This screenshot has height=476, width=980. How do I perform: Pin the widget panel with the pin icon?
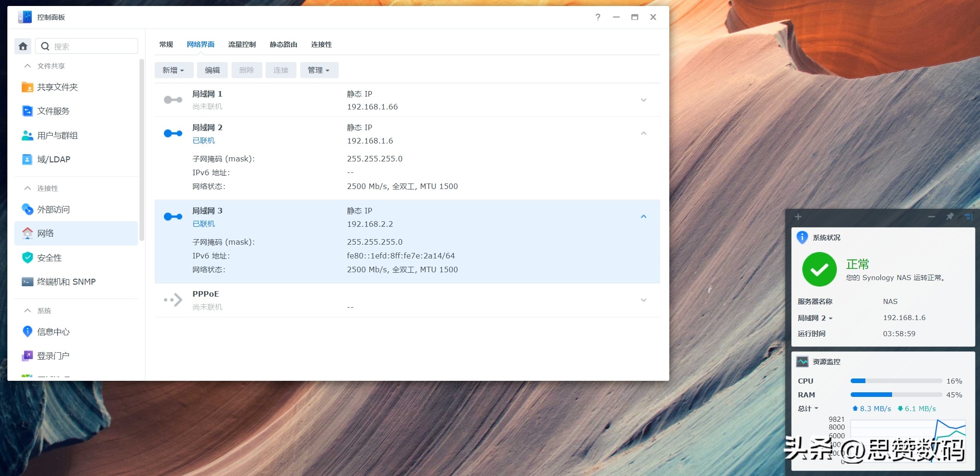[x=950, y=217]
